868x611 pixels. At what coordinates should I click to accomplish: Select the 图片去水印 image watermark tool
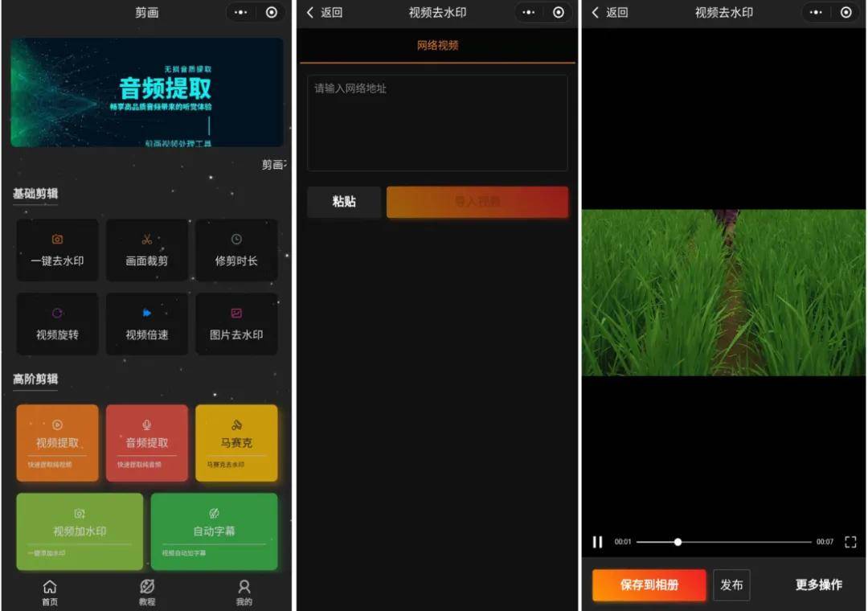(236, 324)
